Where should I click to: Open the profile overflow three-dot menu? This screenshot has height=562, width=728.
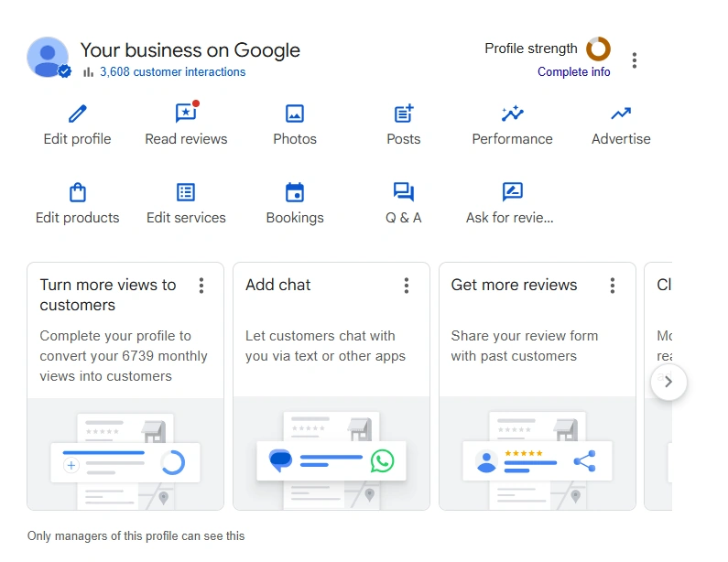click(635, 60)
